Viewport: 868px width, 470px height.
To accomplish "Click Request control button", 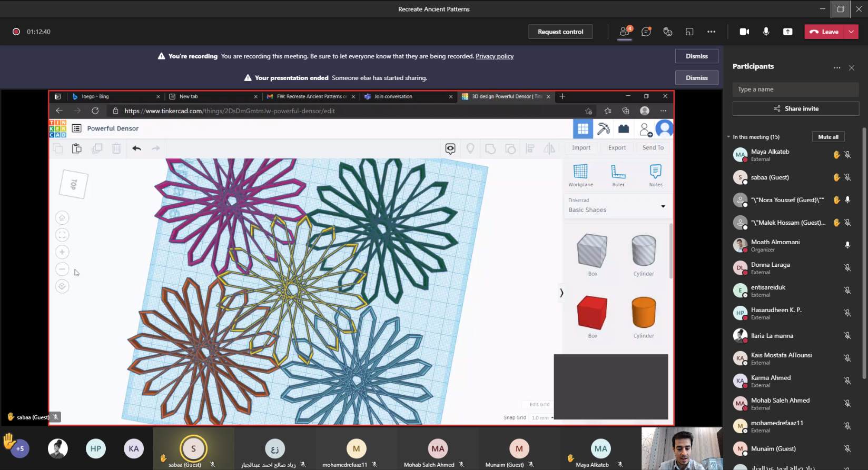I will pos(560,32).
